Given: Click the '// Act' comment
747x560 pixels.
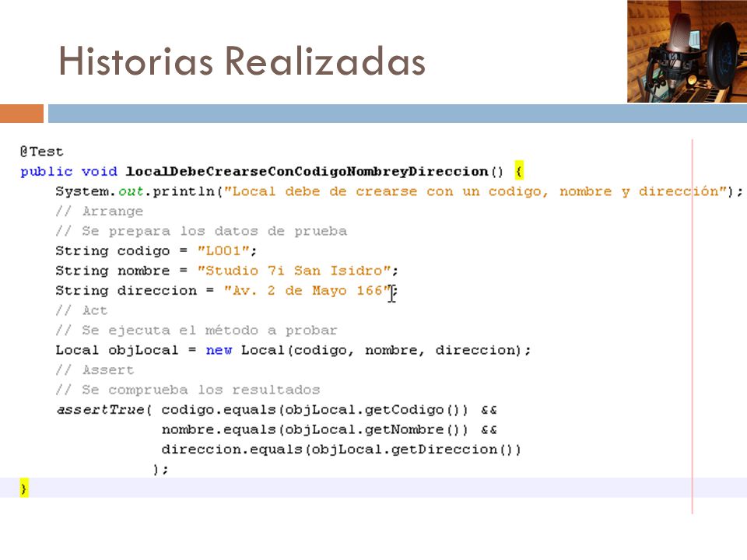Looking at the screenshot, I should [82, 310].
